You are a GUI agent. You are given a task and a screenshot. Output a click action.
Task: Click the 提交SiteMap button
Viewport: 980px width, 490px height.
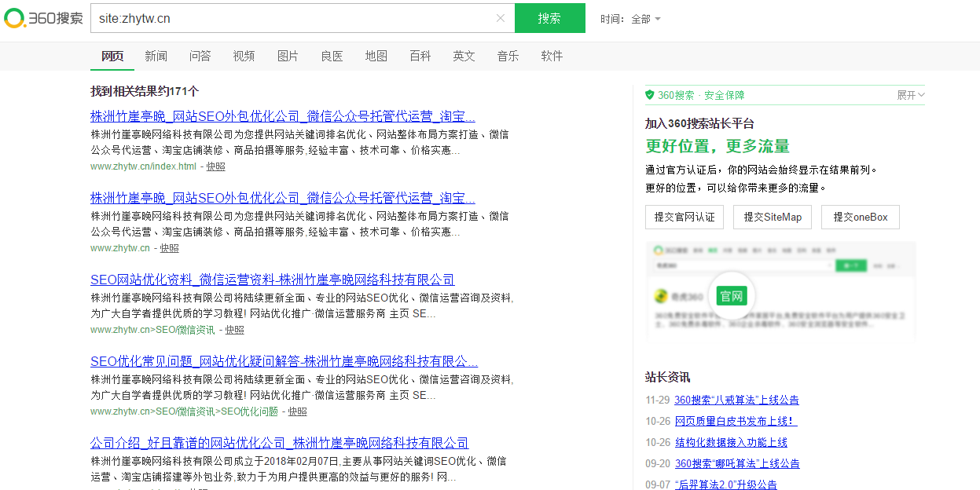click(773, 217)
